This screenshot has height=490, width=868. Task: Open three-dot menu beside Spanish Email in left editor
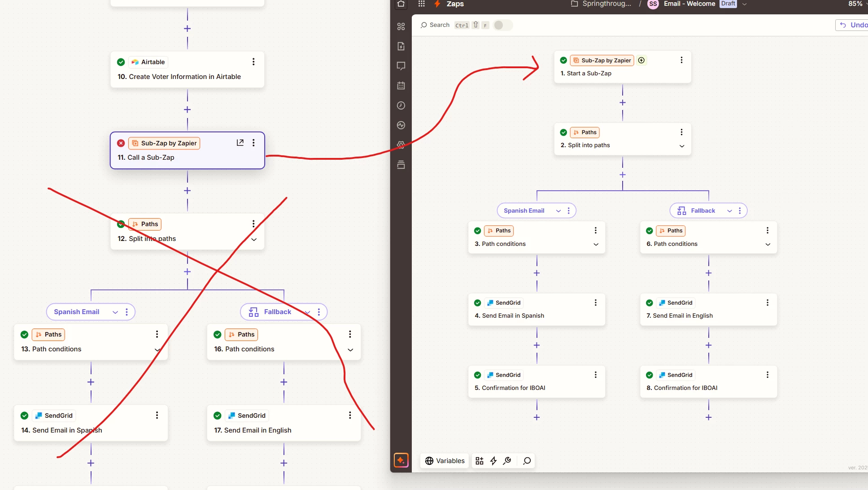tap(127, 312)
